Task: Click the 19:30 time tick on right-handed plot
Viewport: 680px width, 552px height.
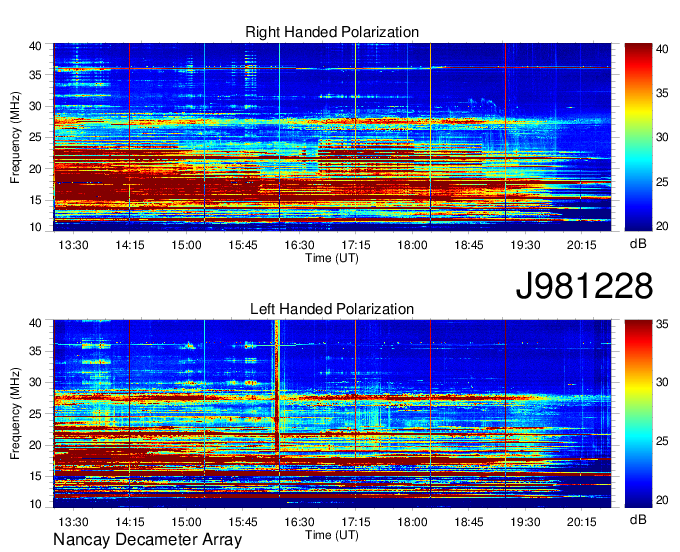Action: click(x=525, y=245)
